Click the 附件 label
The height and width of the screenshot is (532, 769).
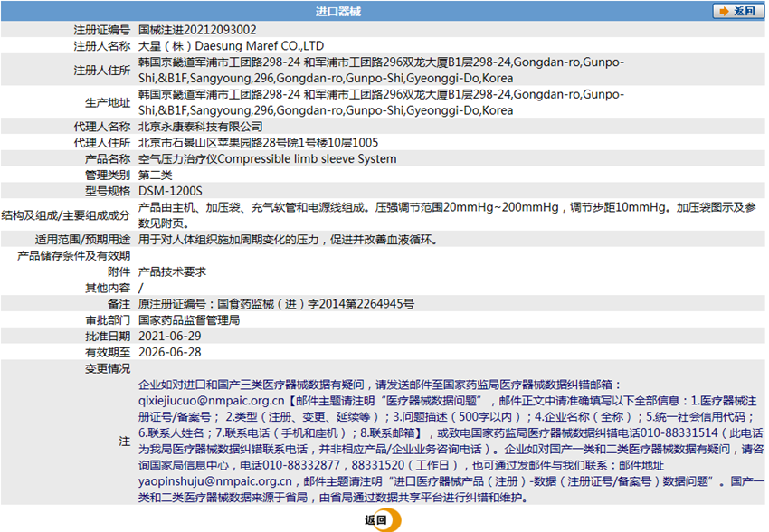click(x=119, y=271)
